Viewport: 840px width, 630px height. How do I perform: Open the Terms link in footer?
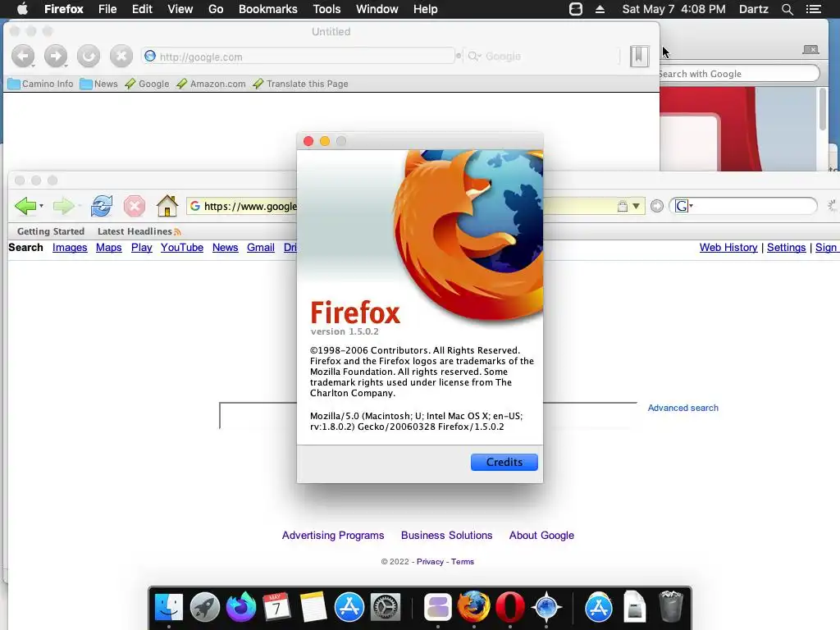463,561
